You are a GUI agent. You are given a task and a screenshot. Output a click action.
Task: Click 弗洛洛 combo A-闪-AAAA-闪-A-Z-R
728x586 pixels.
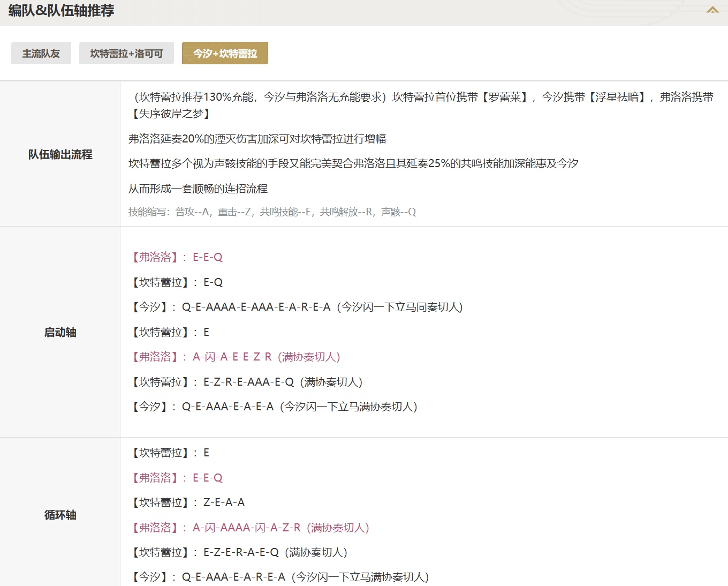[249, 528]
